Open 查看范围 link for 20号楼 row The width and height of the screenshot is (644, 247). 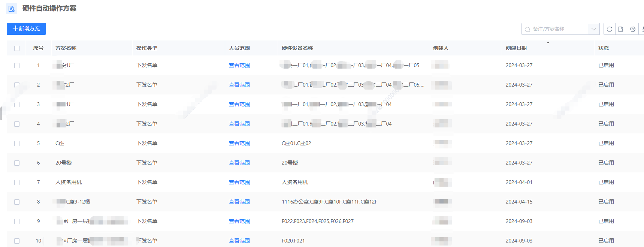239,163
